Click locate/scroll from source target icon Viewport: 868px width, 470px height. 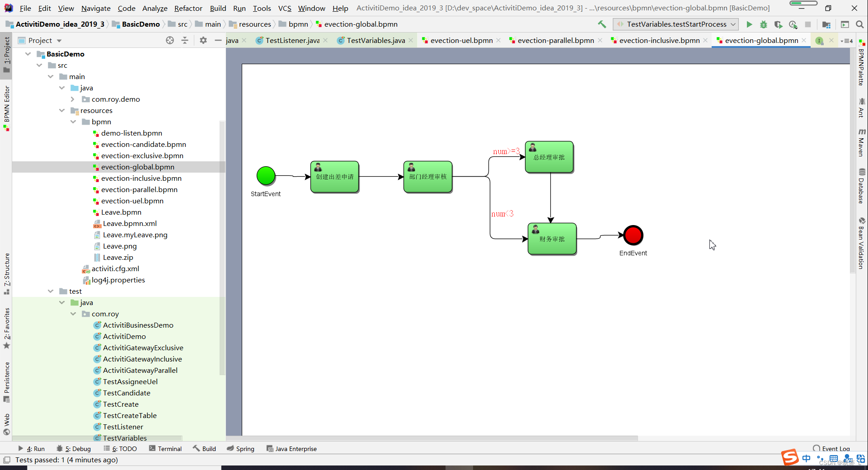tap(170, 40)
